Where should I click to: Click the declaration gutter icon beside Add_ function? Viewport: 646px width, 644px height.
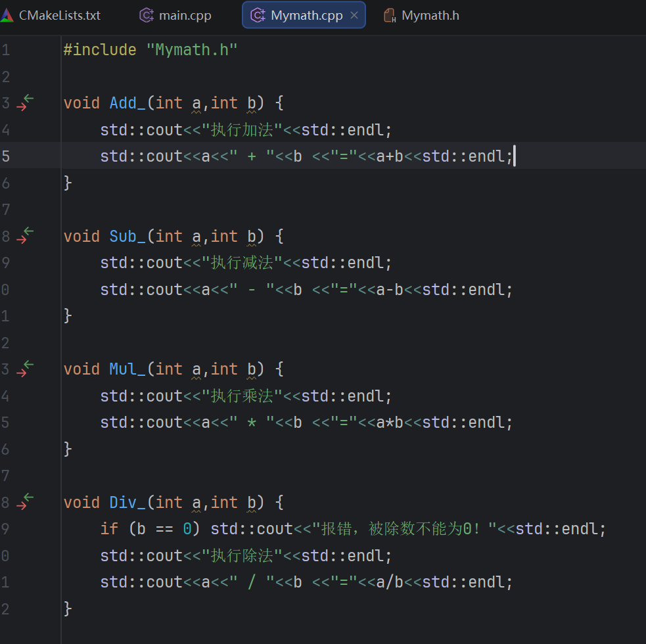point(25,103)
